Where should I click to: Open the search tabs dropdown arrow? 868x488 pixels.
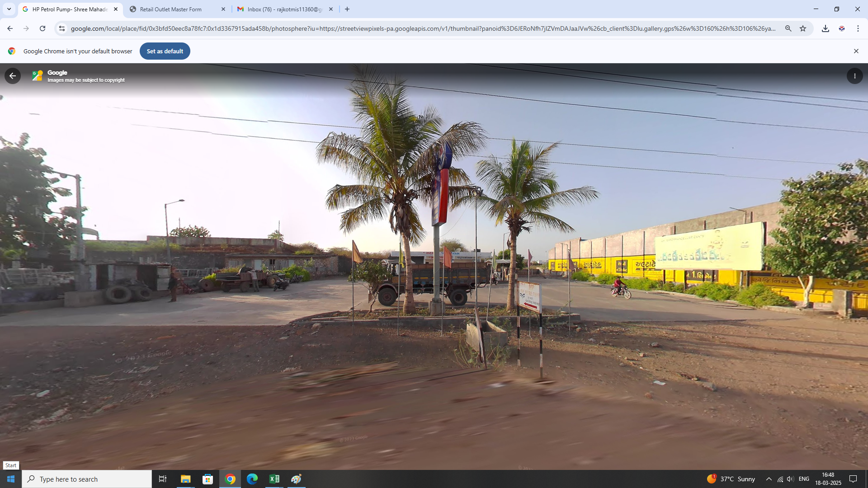(x=9, y=9)
